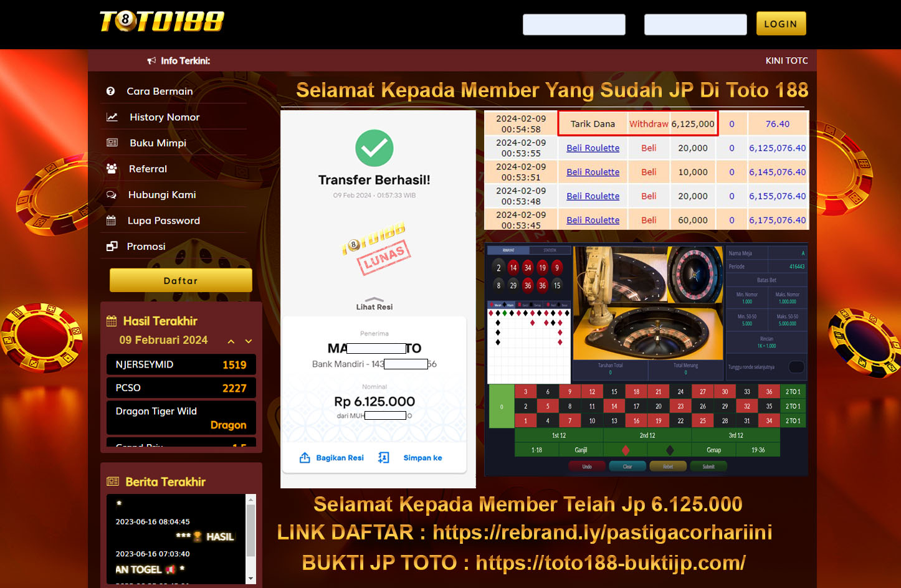Click the Buku Mimpi newspaper icon
Image resolution: width=901 pixels, height=588 pixels.
pos(112,143)
